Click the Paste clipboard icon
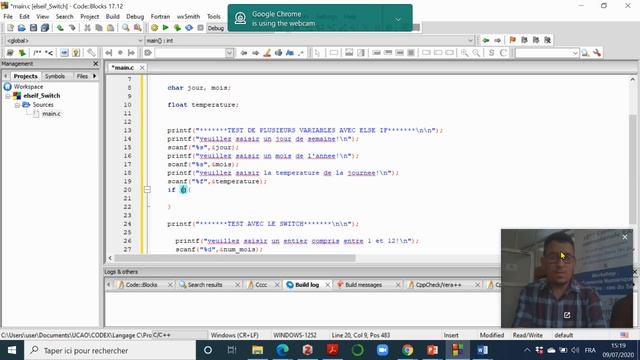 (x=111, y=28)
